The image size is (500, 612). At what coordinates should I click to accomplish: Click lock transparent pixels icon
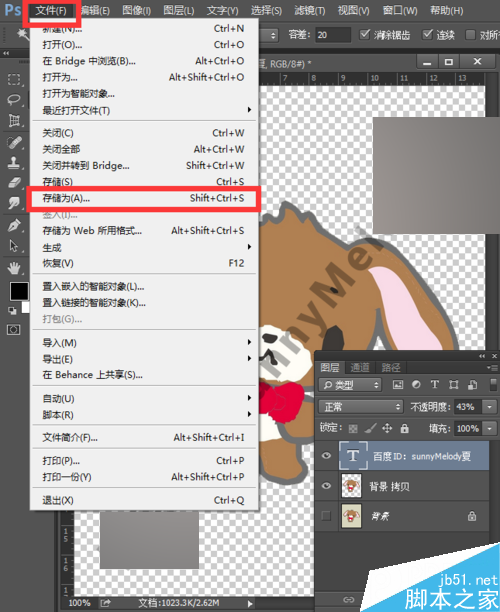point(353,429)
